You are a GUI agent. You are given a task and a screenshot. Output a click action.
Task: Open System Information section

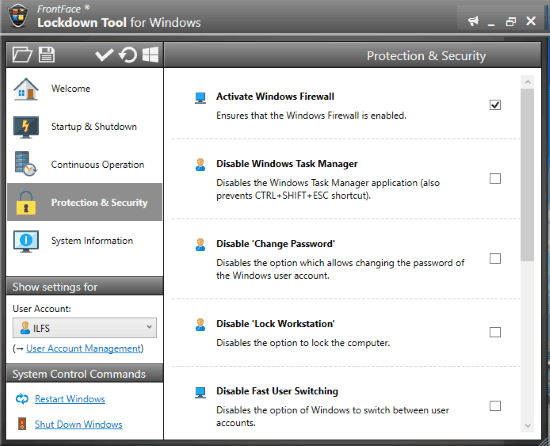click(x=85, y=241)
